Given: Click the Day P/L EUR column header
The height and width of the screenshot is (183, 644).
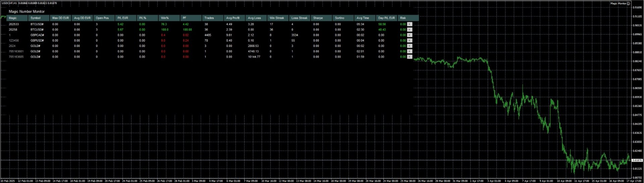Looking at the screenshot, I should pyautogui.click(x=386, y=18).
